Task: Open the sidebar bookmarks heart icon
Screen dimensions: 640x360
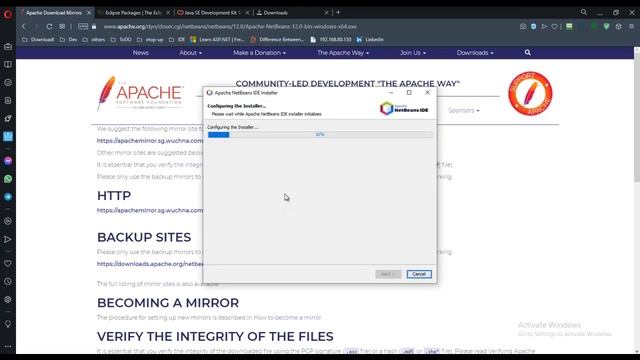Action: pyautogui.click(x=8, y=263)
